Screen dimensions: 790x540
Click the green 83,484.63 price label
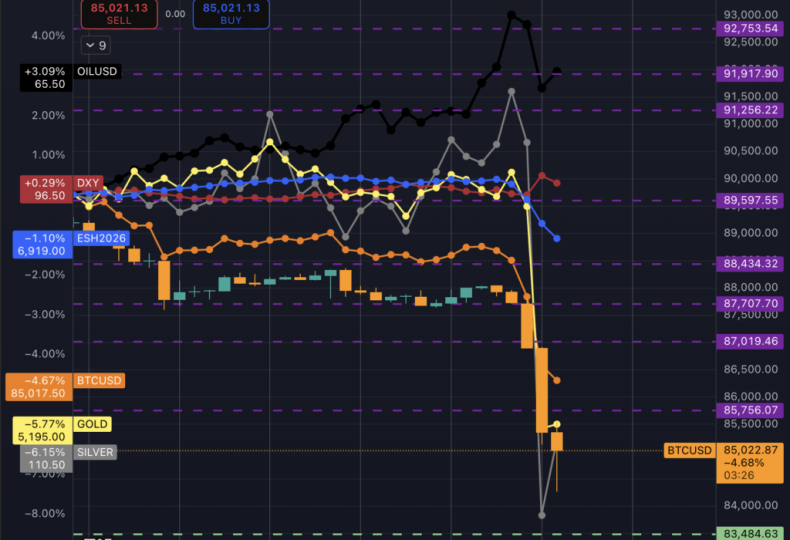pyautogui.click(x=751, y=533)
